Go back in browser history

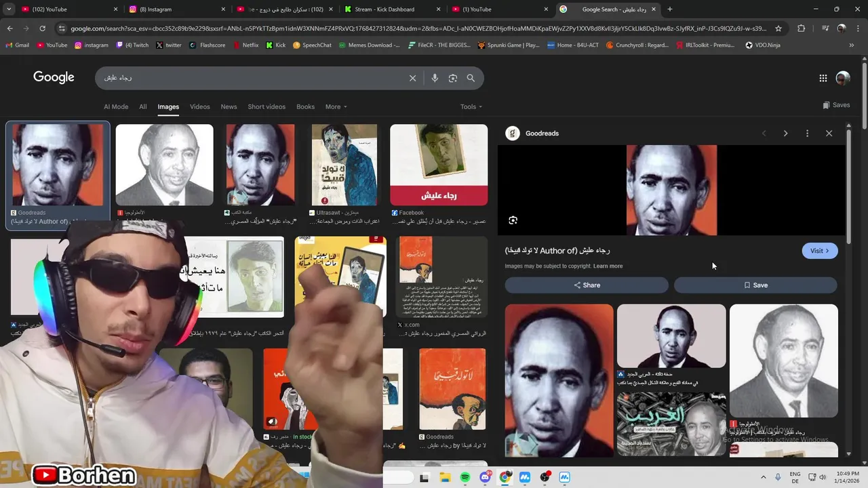9,28
